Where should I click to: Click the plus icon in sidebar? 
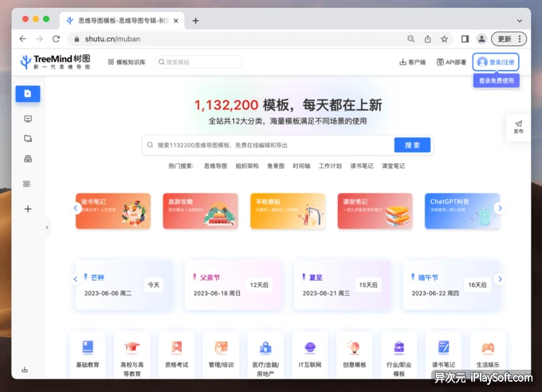click(x=28, y=209)
